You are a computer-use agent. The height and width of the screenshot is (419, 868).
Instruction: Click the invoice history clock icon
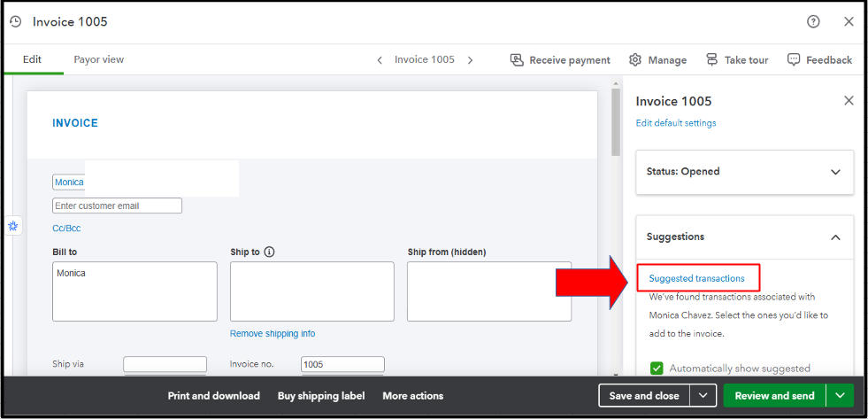coord(15,21)
